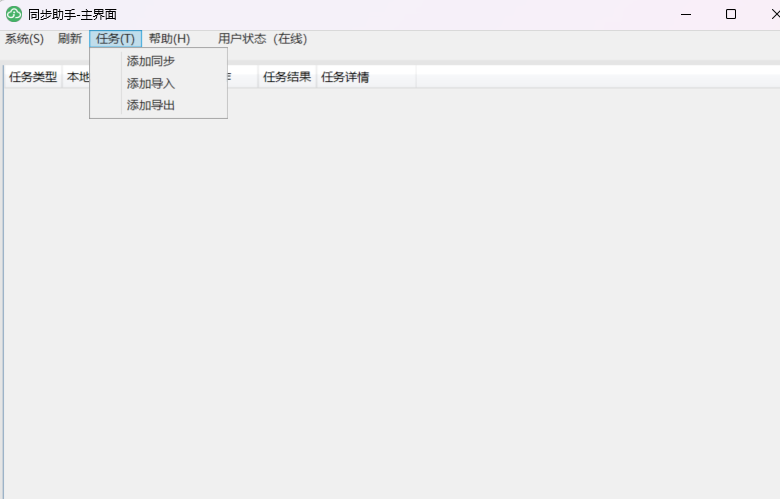Sort by the 任务类型 column header

(33, 77)
